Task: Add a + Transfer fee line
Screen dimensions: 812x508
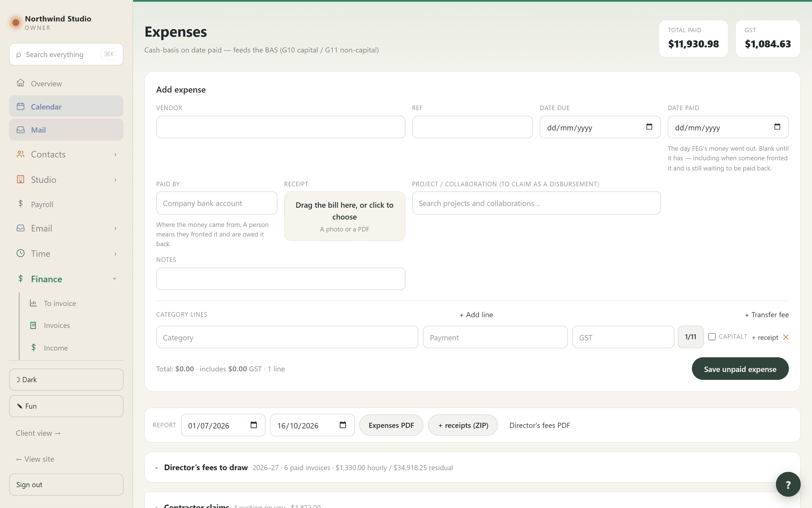Action: tap(767, 315)
